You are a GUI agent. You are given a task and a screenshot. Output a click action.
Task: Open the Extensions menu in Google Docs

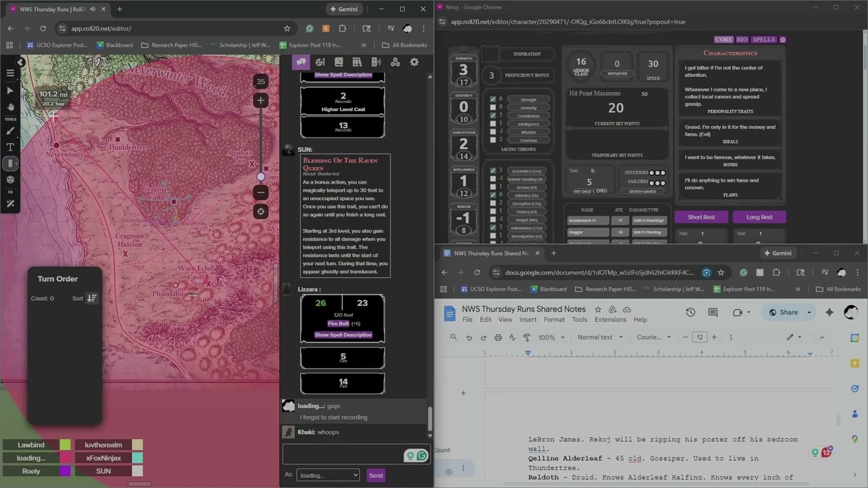(610, 320)
